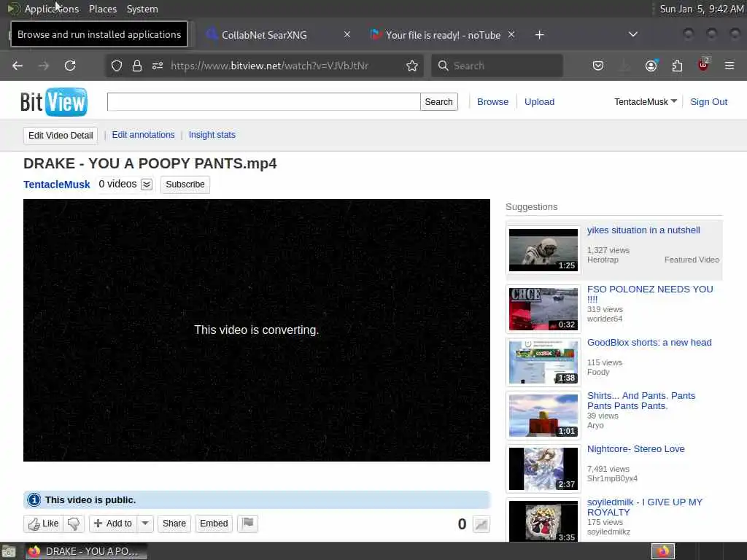This screenshot has width=747, height=560.
Task: Dislike the video with thumbs-down icon
Action: [x=74, y=524]
